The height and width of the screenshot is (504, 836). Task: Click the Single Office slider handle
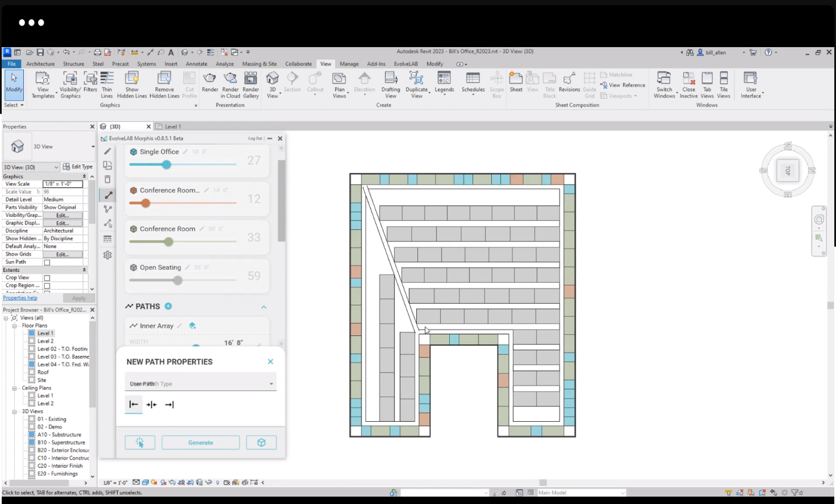[x=166, y=165]
